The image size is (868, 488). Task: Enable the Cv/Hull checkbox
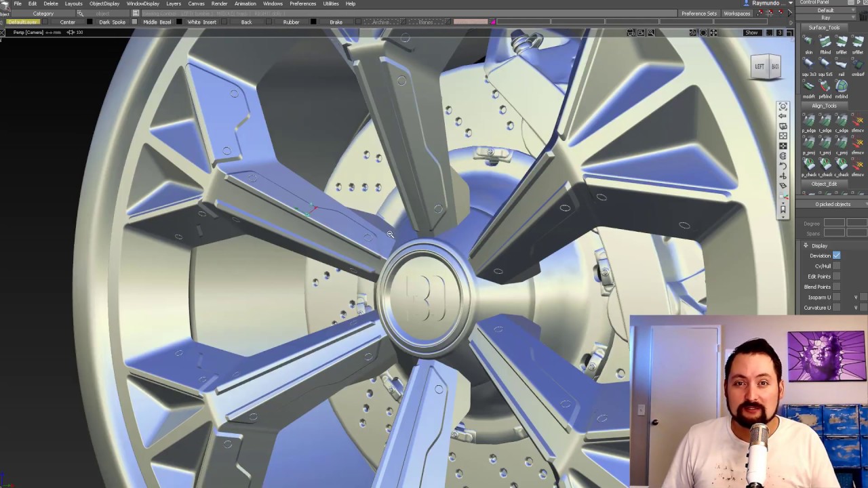837,266
